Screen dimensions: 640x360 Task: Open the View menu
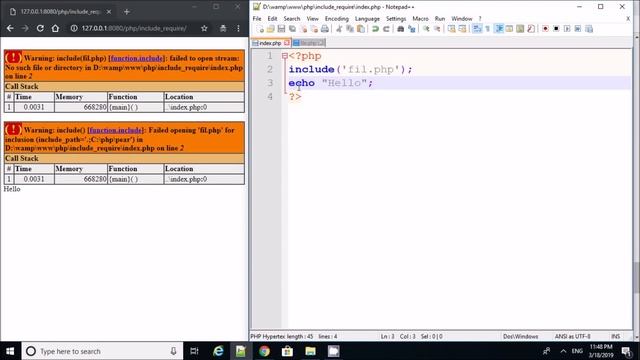[312, 19]
